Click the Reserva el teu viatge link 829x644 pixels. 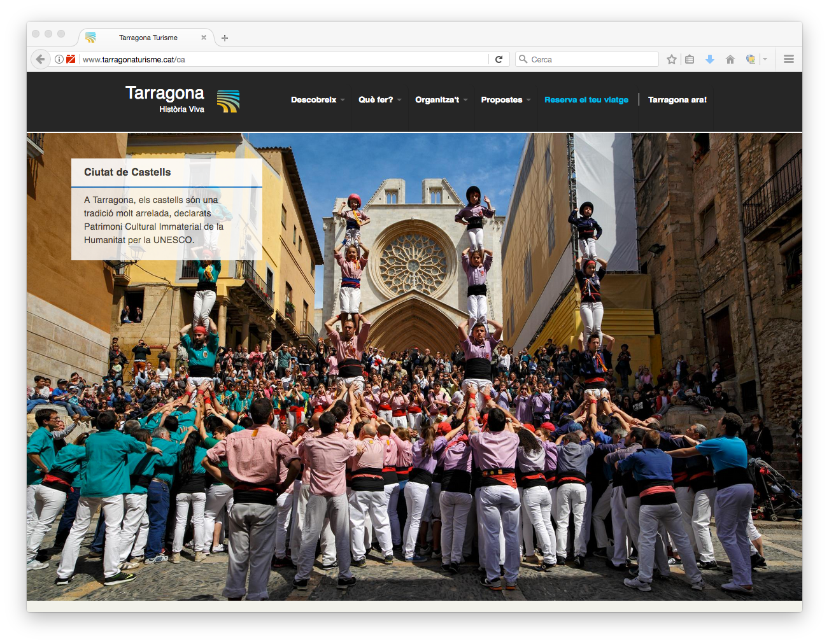(586, 100)
